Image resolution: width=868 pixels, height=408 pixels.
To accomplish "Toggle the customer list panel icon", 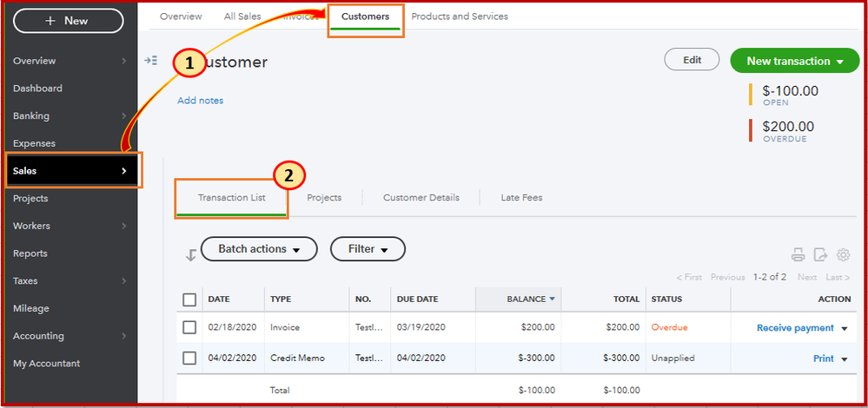I will (151, 61).
